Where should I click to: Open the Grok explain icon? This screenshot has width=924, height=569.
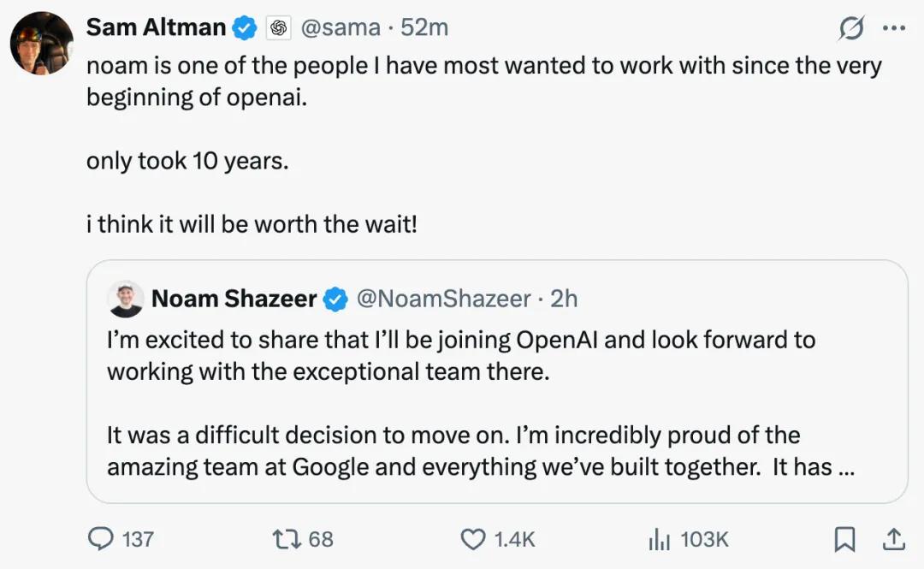pos(851,27)
